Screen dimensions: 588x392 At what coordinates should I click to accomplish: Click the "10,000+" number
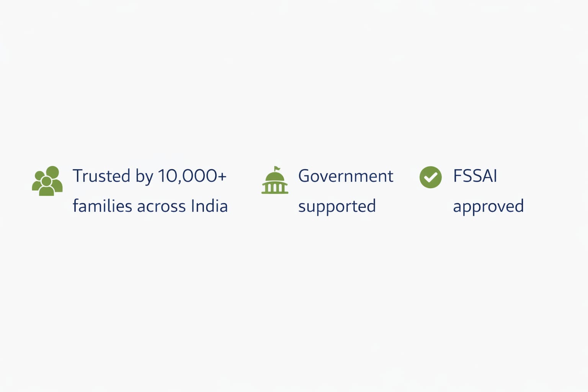[192, 176]
